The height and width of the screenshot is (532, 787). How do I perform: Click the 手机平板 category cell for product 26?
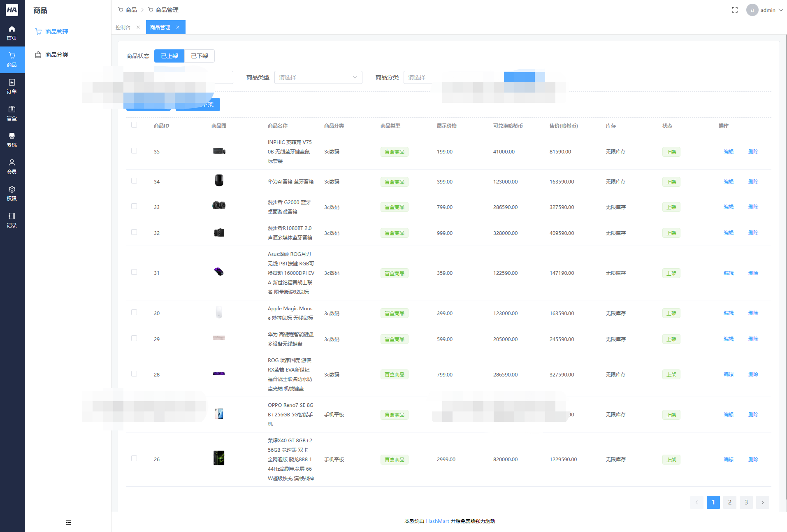point(334,460)
